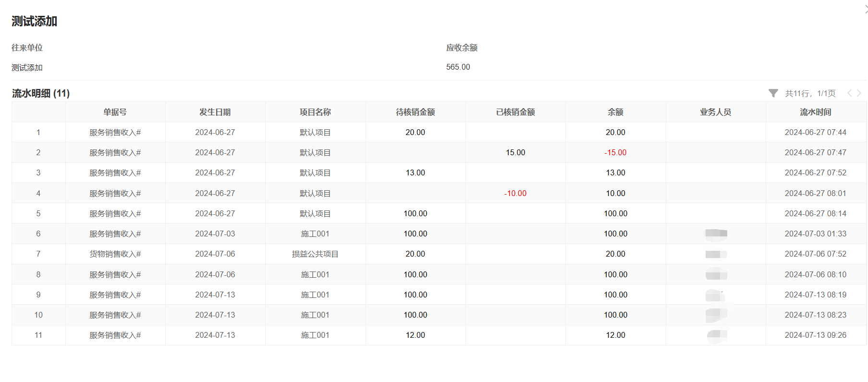The height and width of the screenshot is (382, 868).
Task: Open the filter funnel icon above table
Action: 773,93
